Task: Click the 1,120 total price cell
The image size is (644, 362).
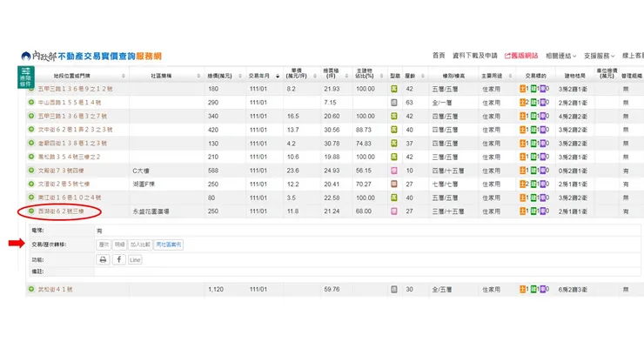Action: [216, 289]
